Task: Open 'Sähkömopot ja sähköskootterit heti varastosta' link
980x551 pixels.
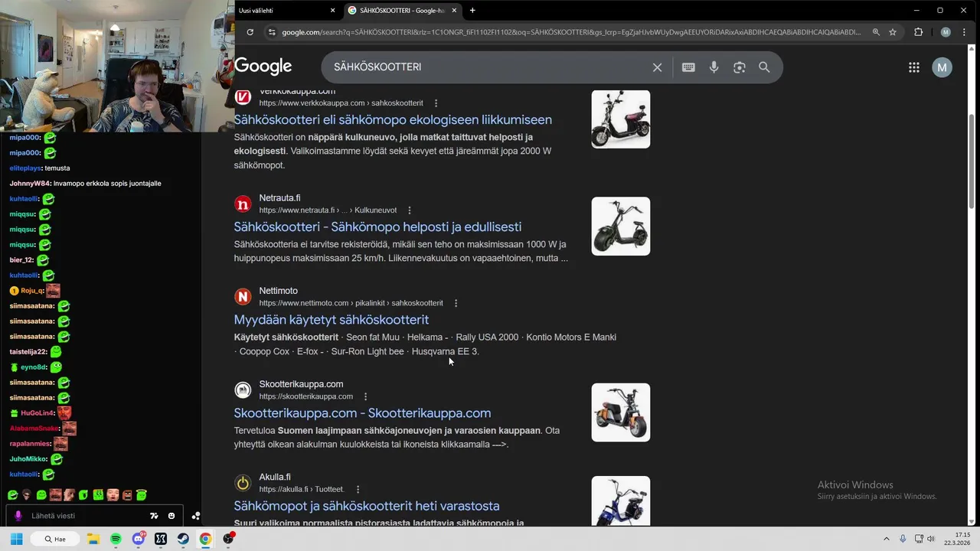Action: pyautogui.click(x=367, y=506)
